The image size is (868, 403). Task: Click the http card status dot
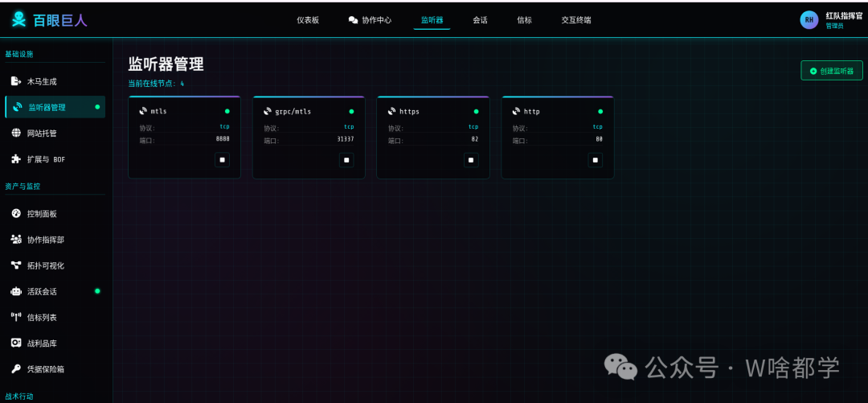tap(600, 111)
